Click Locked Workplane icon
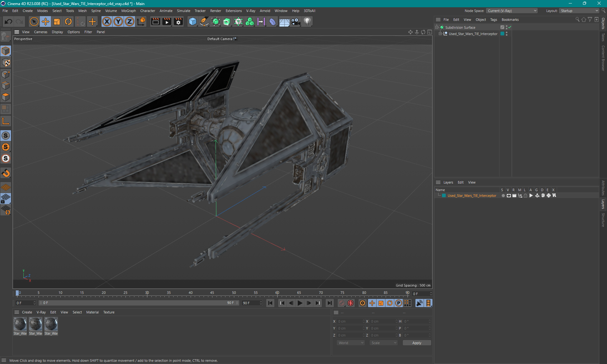Viewport: 607px width, 364px height. coord(6,199)
